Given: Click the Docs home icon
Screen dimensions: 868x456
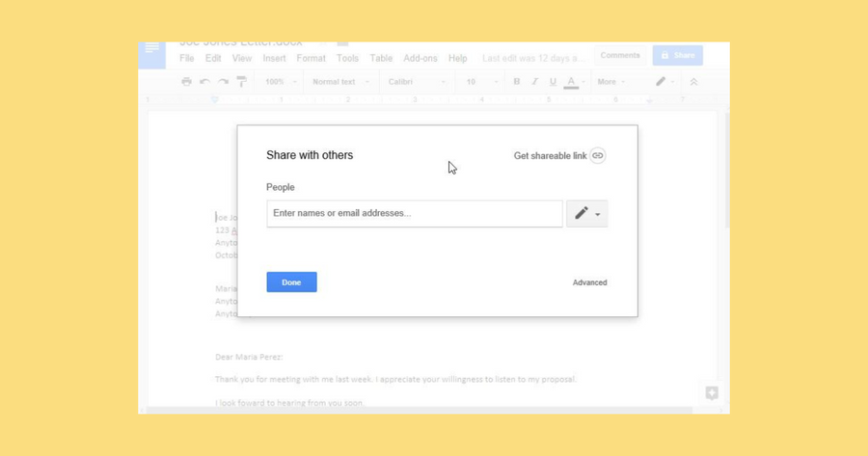Looking at the screenshot, I should tap(151, 54).
